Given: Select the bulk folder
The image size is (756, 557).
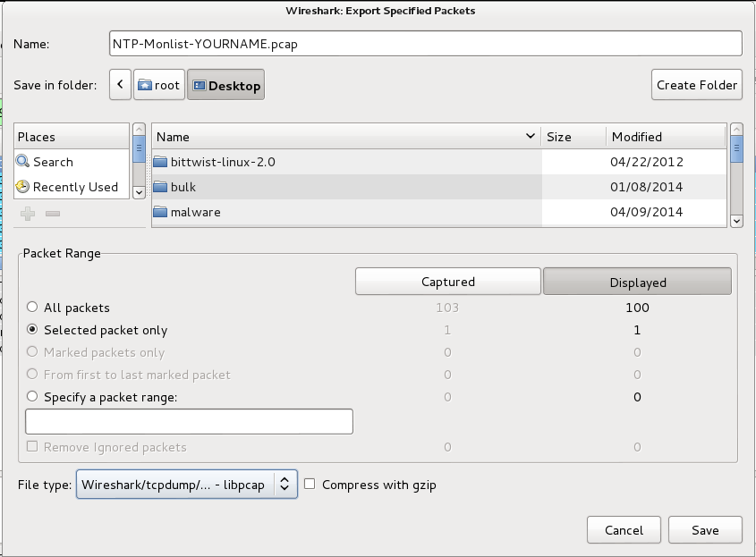Looking at the screenshot, I should (x=183, y=187).
